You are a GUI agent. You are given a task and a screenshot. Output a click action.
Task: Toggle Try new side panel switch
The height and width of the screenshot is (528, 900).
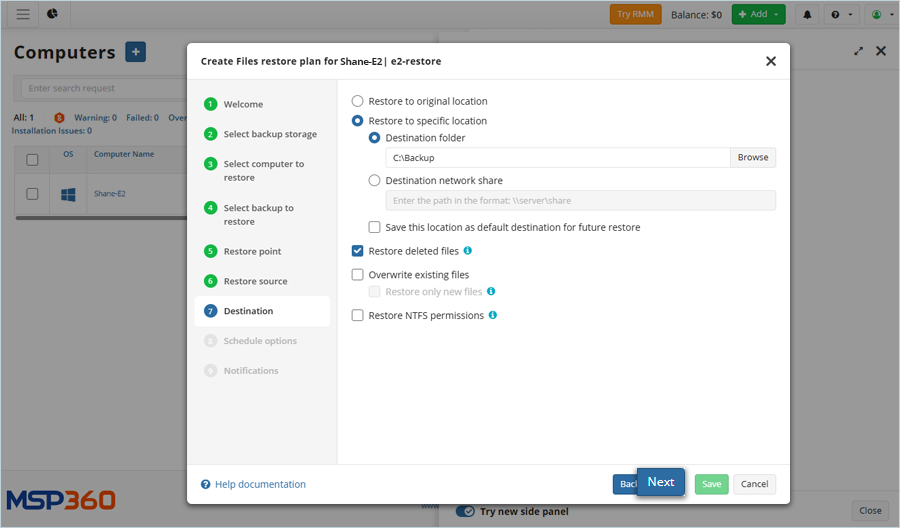pos(465,511)
